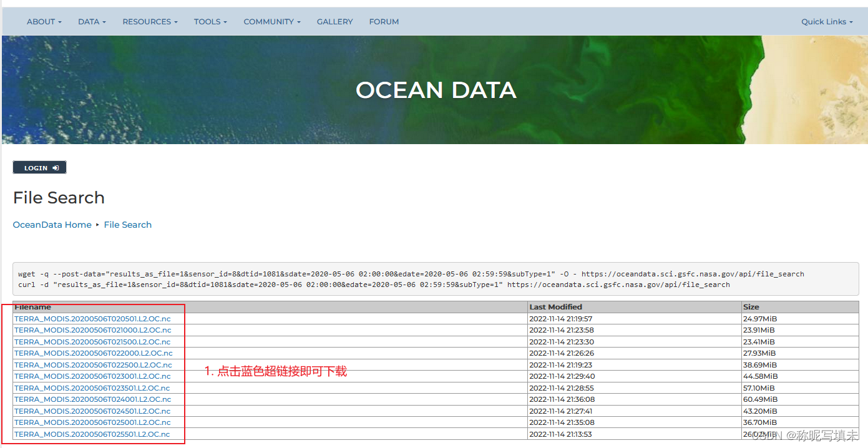Screen dimensions: 868x448
Task: Open the ABOUT dropdown menu
Action: pyautogui.click(x=44, y=21)
